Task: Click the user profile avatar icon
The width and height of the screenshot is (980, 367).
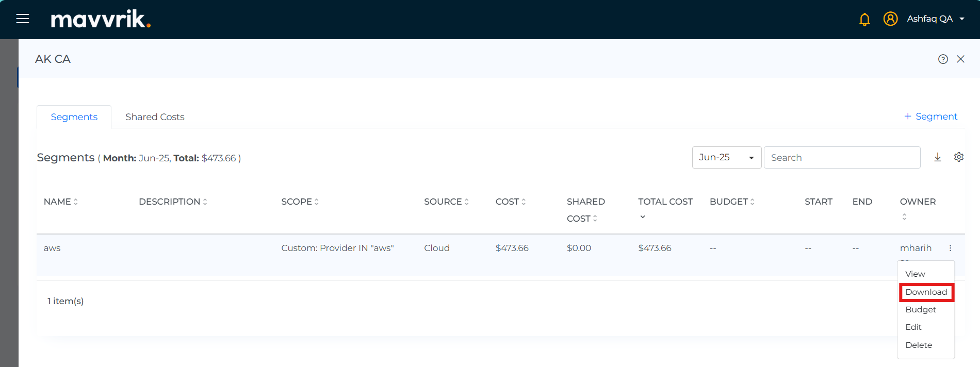Action: click(890, 19)
